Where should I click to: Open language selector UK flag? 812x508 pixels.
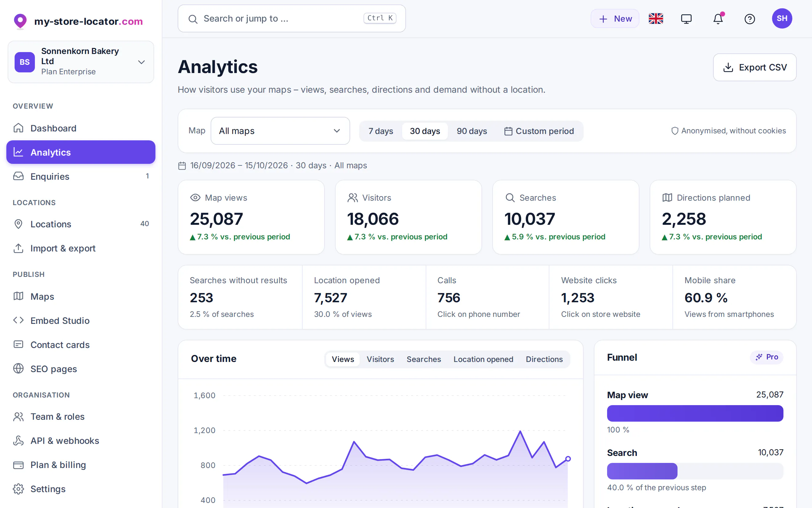coord(656,19)
